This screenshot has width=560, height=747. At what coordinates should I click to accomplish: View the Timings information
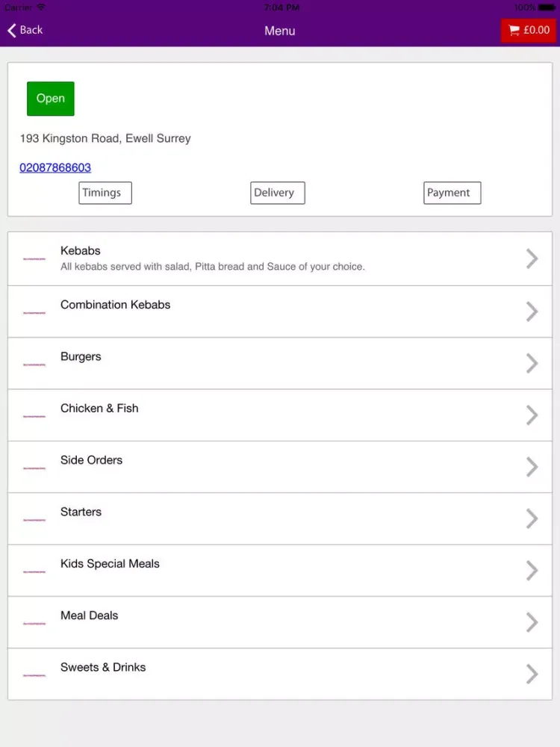(105, 193)
